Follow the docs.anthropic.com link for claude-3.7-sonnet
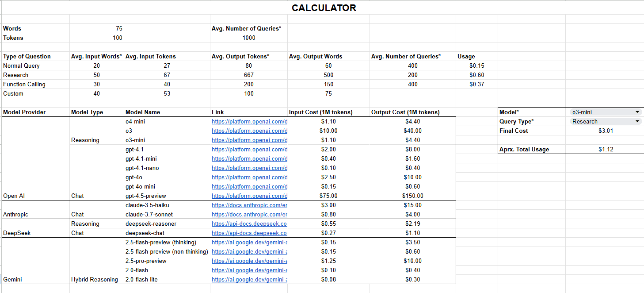The image size is (644, 293). click(250, 214)
